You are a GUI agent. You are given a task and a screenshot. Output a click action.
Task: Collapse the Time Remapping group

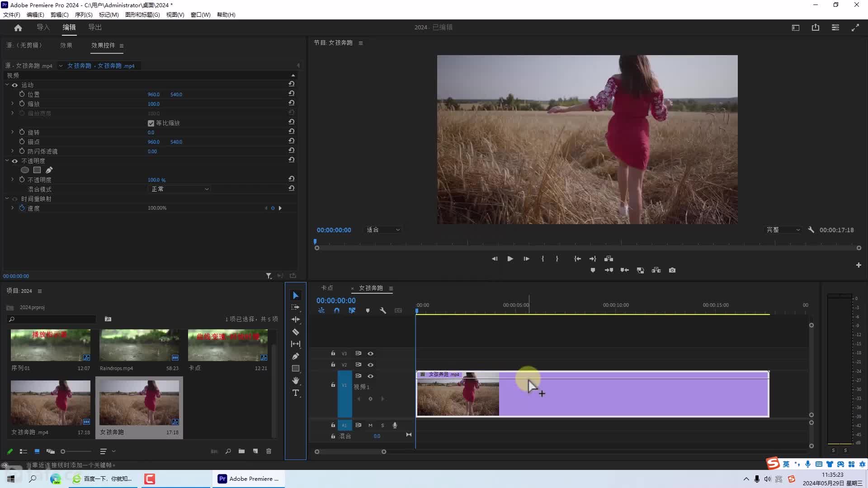click(x=7, y=198)
